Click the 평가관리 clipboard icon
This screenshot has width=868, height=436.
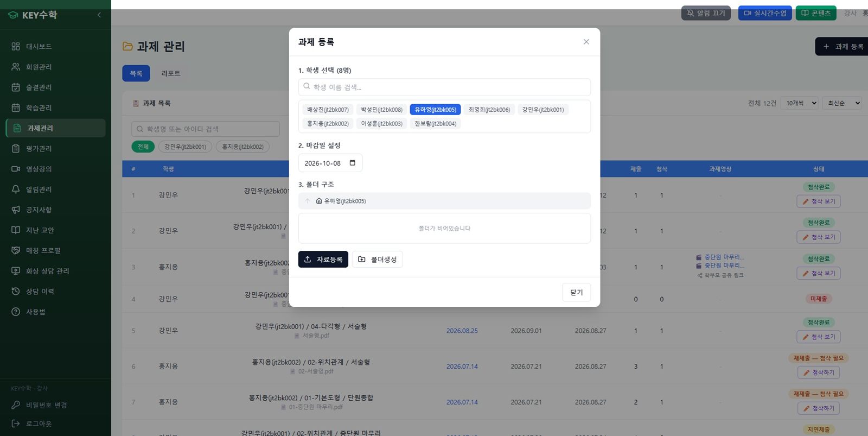pos(16,149)
